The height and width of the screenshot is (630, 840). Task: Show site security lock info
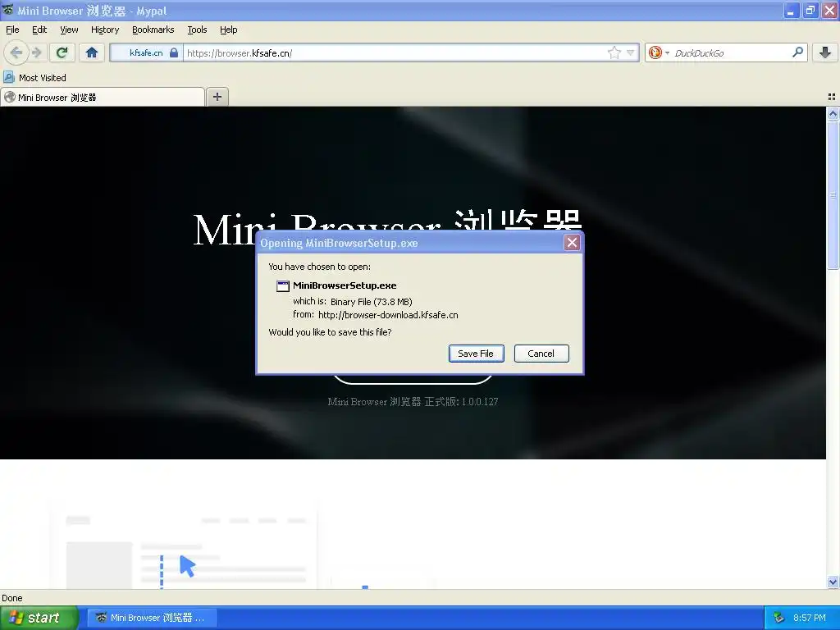pyautogui.click(x=174, y=52)
